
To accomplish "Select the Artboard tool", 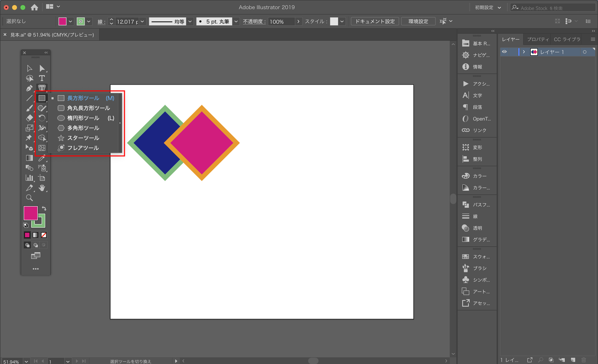I will click(42, 178).
